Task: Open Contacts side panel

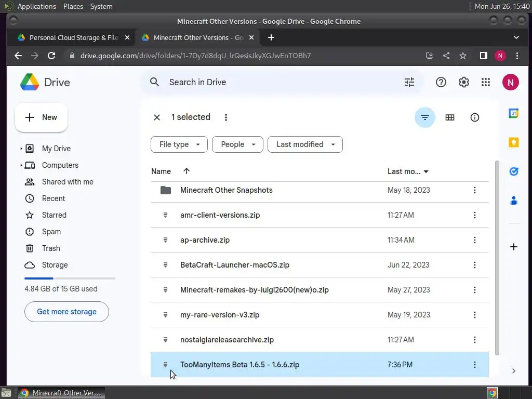Action: (x=514, y=201)
